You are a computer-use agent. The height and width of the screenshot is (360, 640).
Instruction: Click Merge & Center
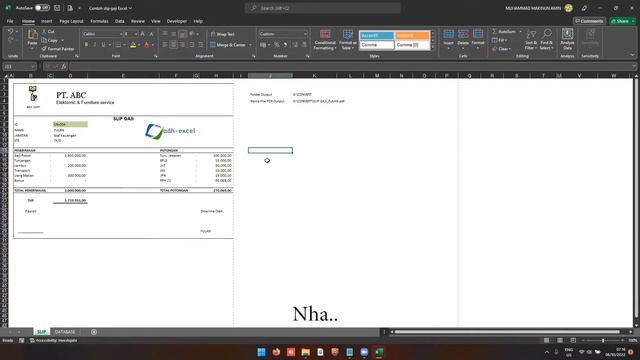point(228,45)
